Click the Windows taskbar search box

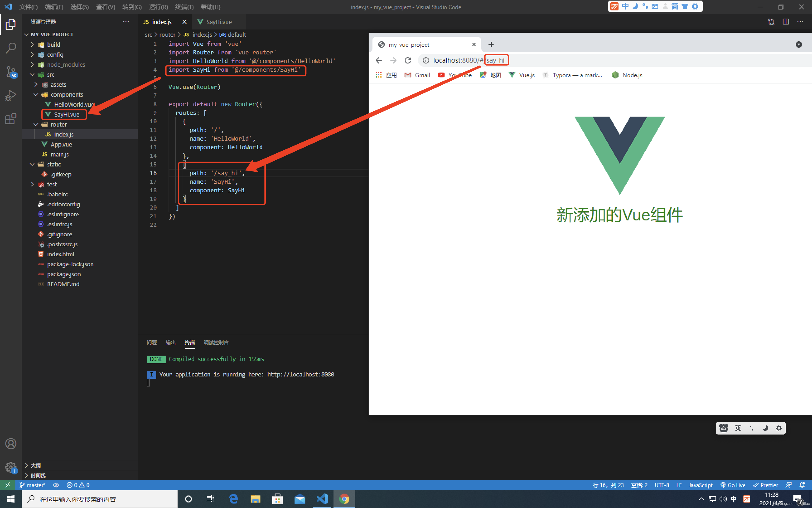[100, 499]
